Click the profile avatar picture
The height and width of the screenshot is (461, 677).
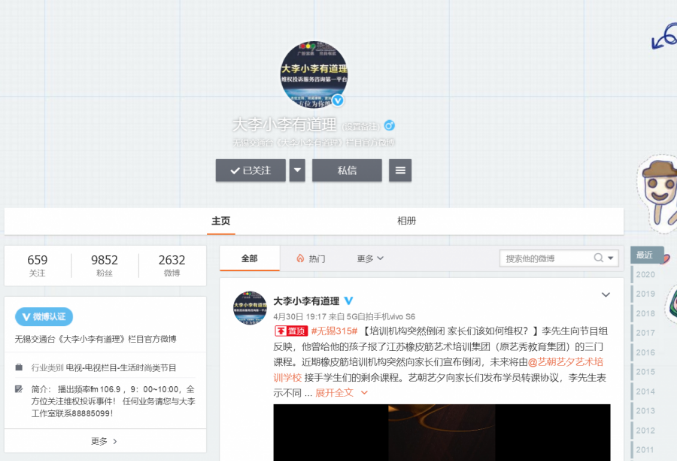[314, 75]
